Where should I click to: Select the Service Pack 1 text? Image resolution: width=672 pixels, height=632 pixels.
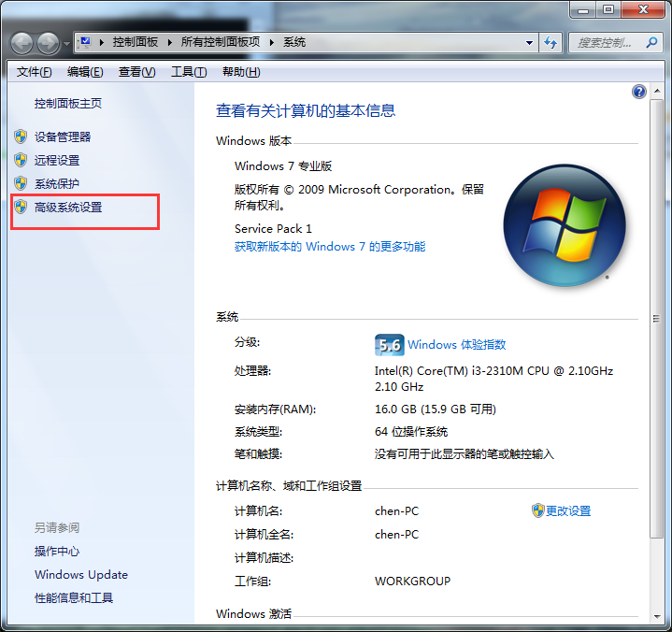pos(273,228)
